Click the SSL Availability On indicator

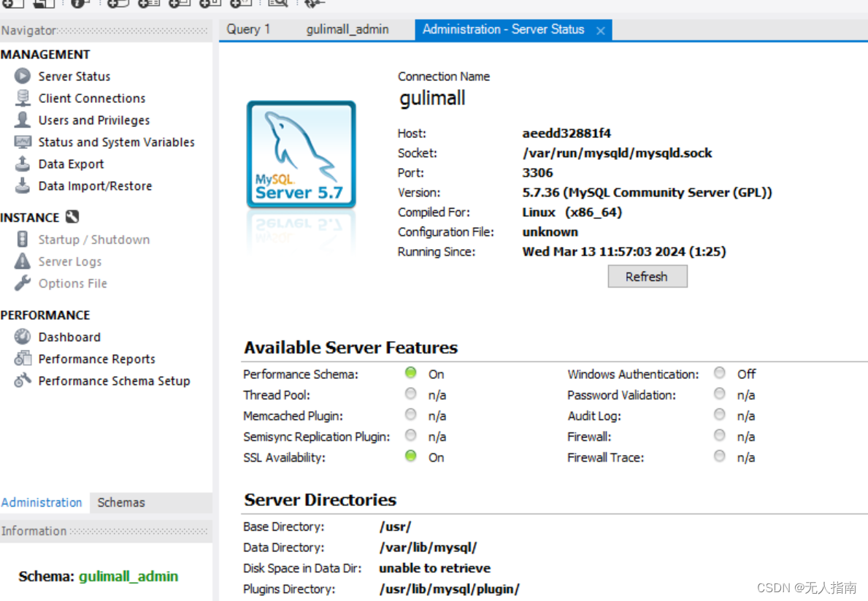point(410,456)
